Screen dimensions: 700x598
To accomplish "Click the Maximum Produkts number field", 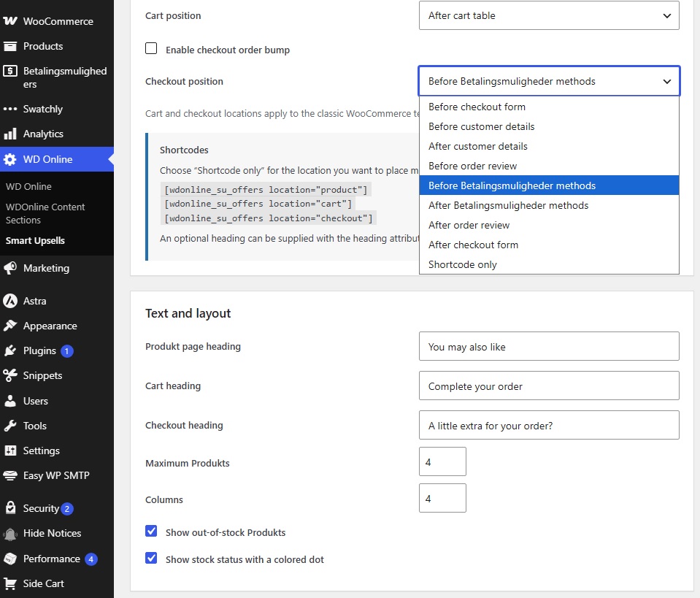I will point(442,461).
